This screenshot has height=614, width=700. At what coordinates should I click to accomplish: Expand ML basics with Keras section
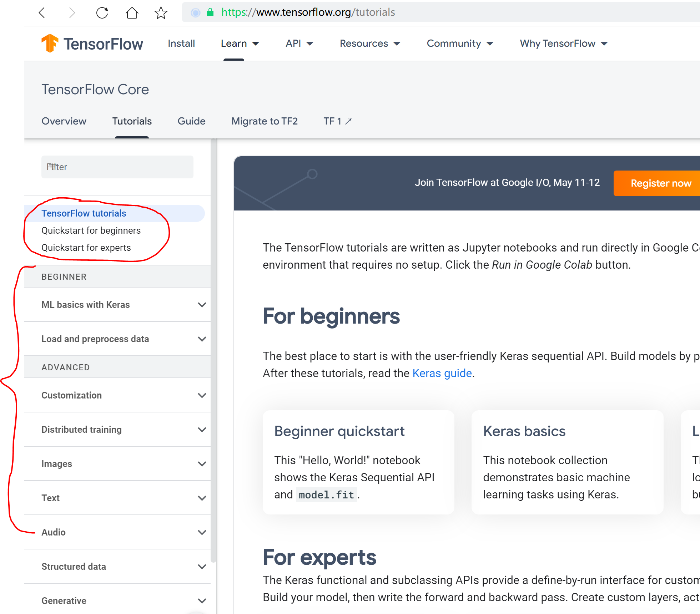coord(117,305)
